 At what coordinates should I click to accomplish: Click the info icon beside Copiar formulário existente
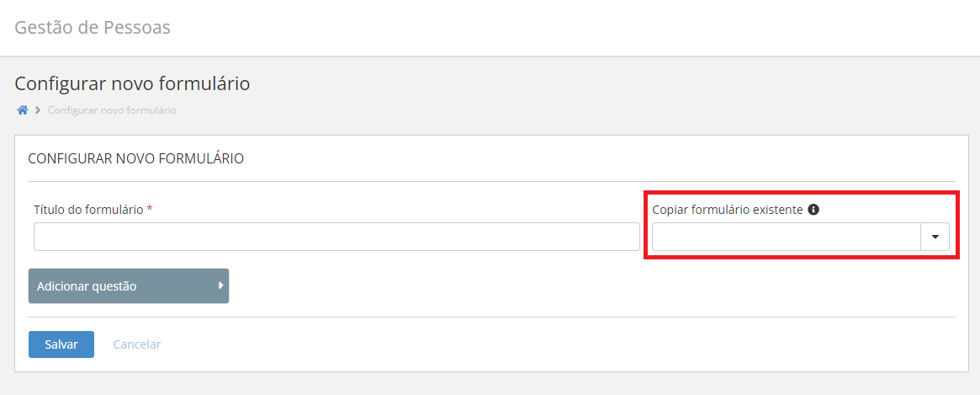(x=813, y=210)
